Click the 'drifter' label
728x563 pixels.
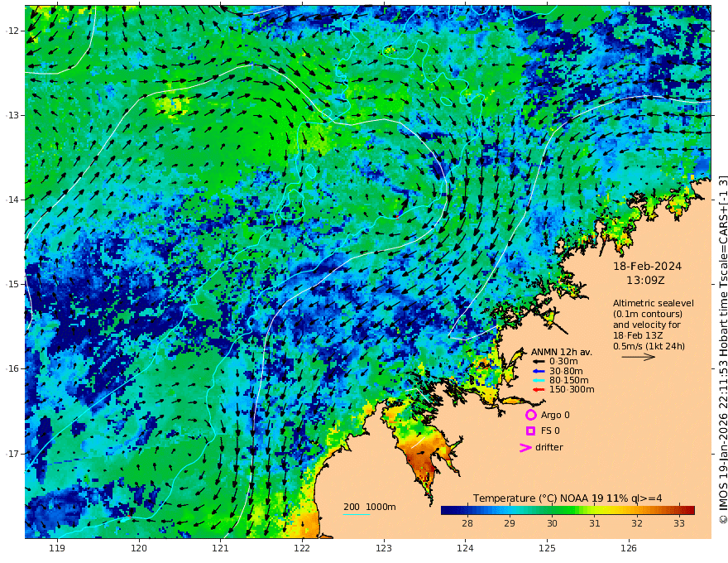click(x=548, y=447)
